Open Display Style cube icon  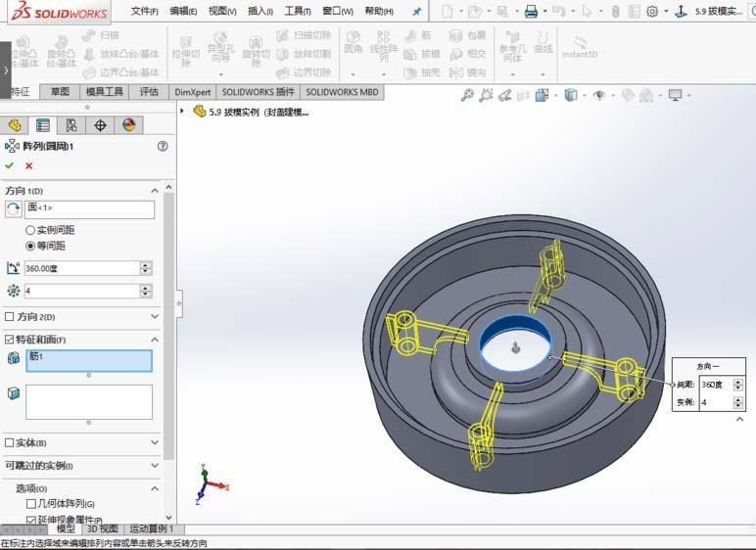[571, 95]
